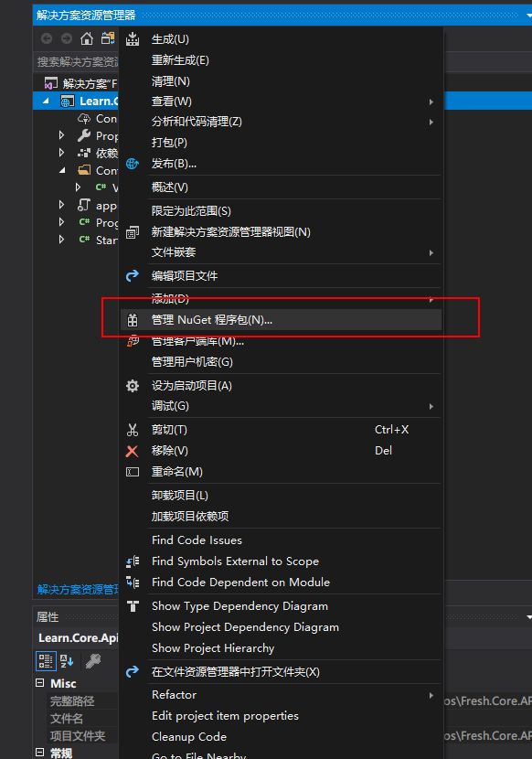The width and height of the screenshot is (532, 759).
Task: Click the Rename icon
Action: tap(133, 472)
